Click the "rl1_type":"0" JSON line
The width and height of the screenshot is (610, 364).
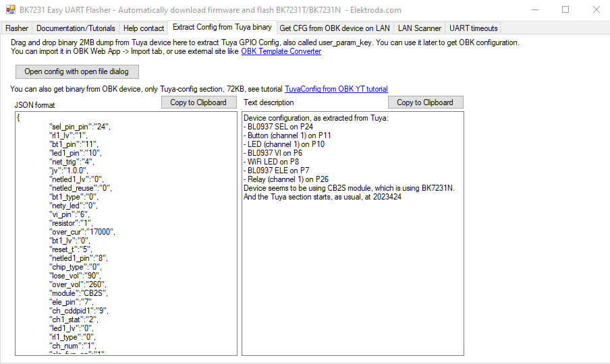click(72, 337)
